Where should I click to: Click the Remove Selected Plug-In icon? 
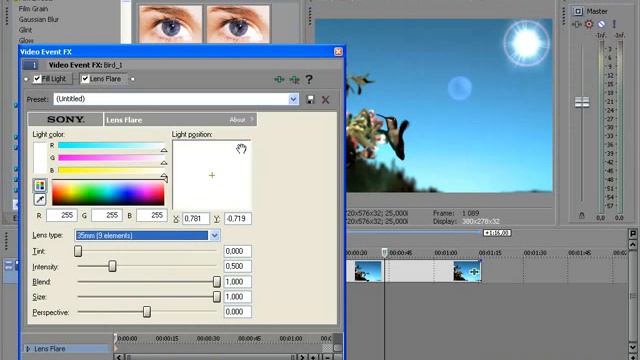(294, 79)
